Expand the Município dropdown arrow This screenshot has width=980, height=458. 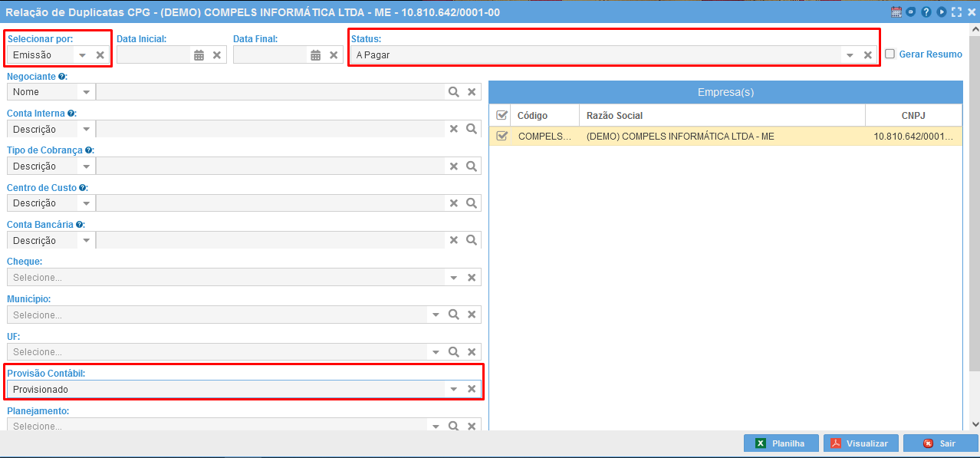tap(436, 315)
